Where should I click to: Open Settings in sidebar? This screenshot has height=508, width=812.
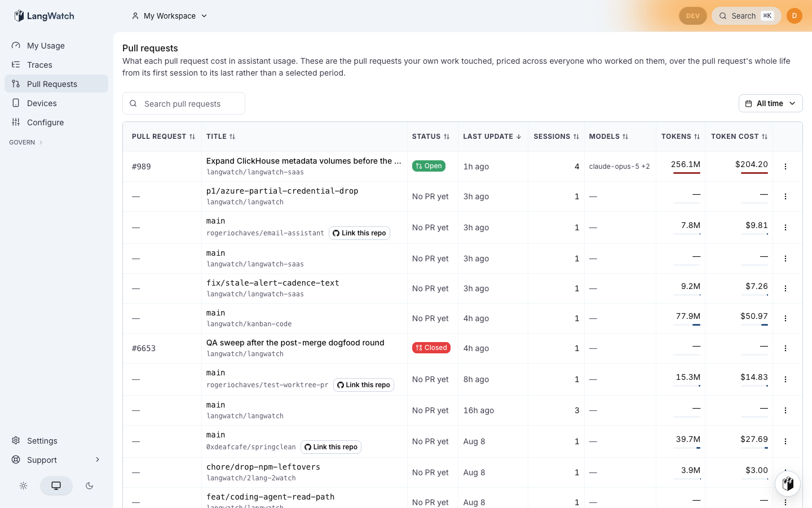[56, 441]
